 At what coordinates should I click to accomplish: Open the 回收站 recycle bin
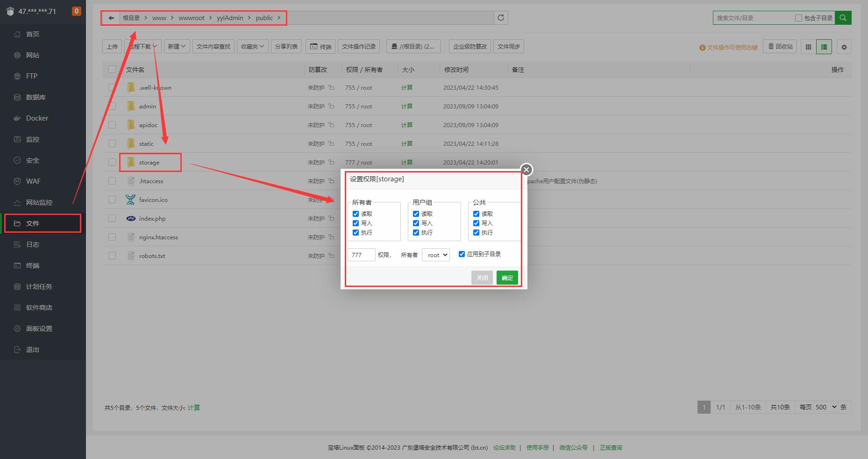click(780, 46)
